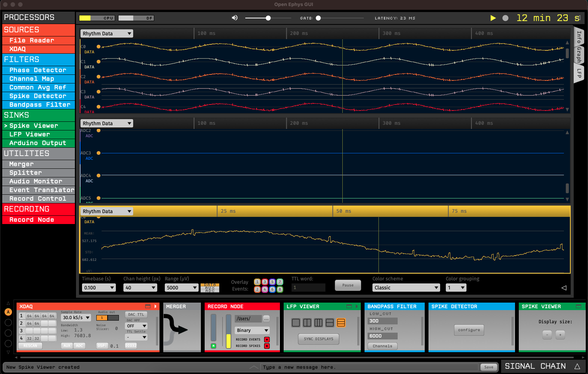Screen dimensions: 588x374
Task: Adjust the audio volume slider
Action: coord(268,18)
